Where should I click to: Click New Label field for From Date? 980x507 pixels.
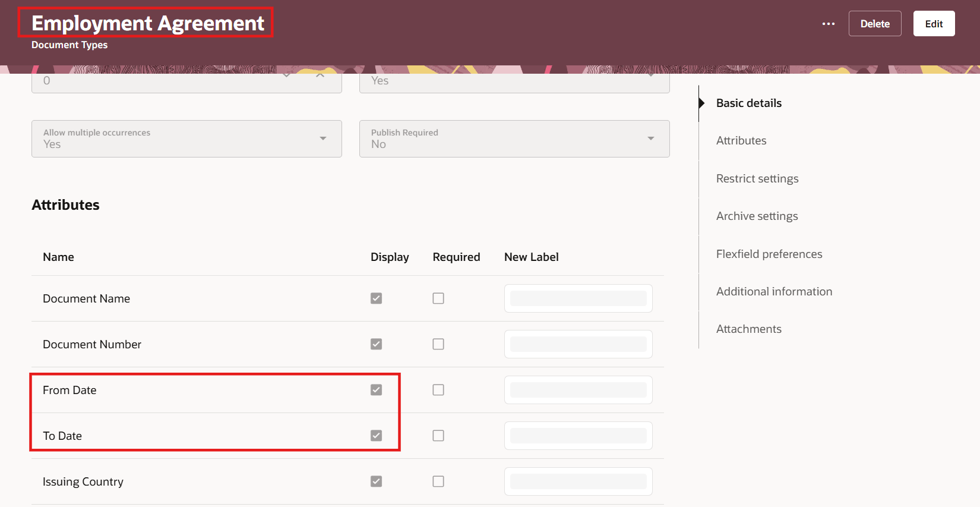click(578, 390)
